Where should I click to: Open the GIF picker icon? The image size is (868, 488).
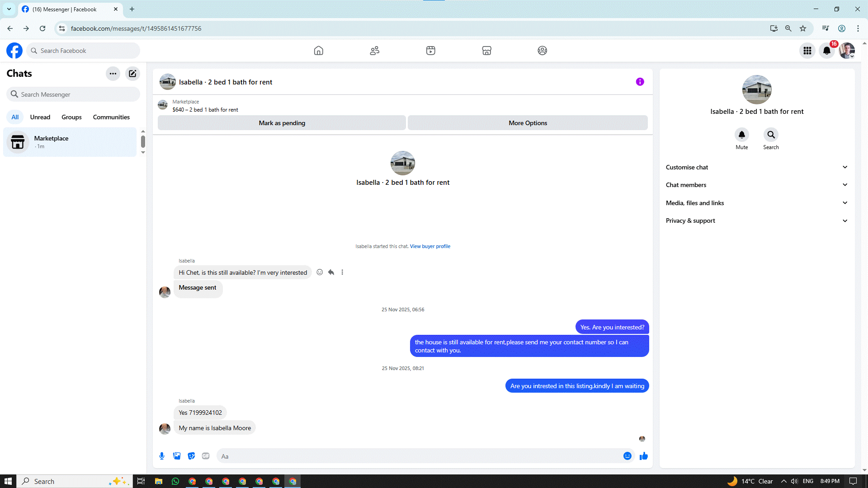(206, 456)
